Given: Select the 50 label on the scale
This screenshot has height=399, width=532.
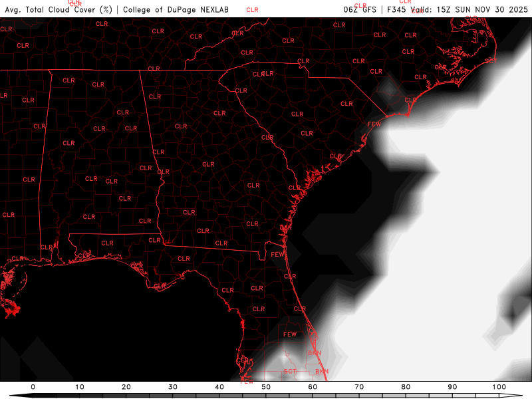Looking at the screenshot, I should (266, 387).
